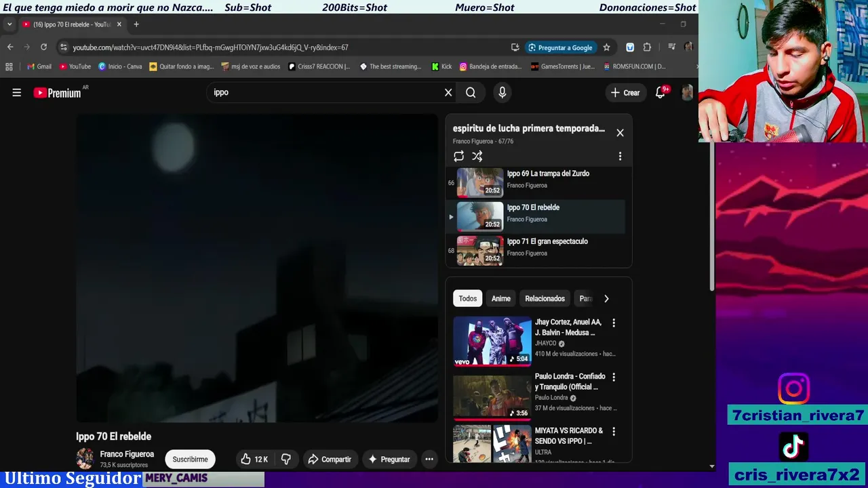Show next filter chips arrow
Screen dimensions: 868x488
(x=606, y=299)
